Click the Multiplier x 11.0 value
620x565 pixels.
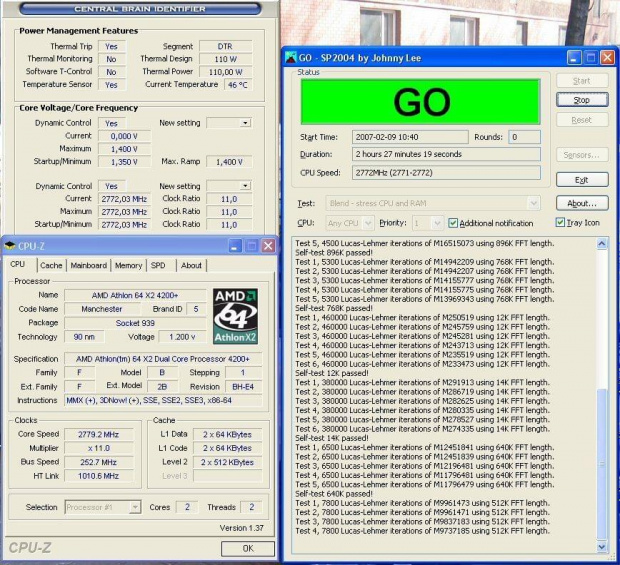pyautogui.click(x=99, y=448)
